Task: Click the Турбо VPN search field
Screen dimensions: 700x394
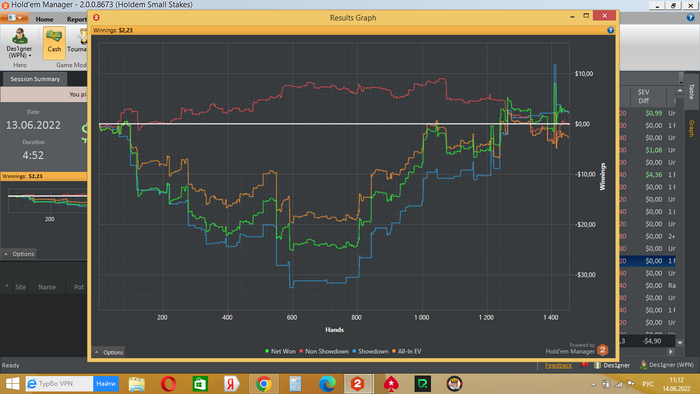Action: (x=59, y=384)
